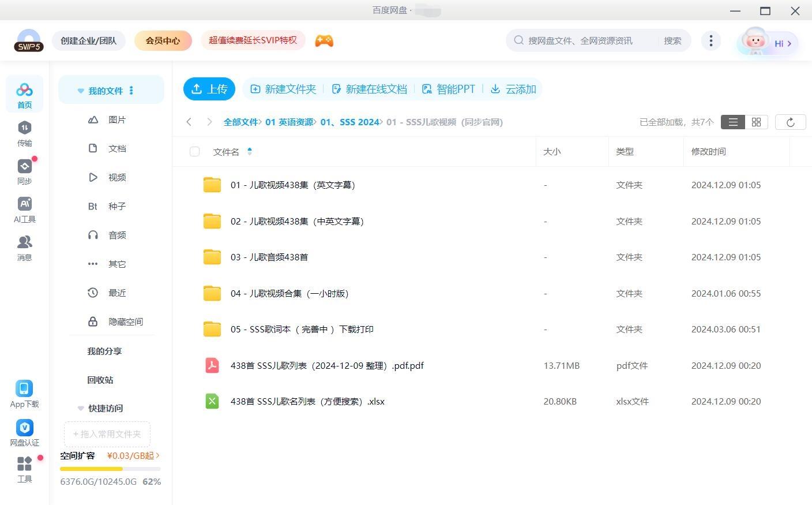
Task: Open 回收站 recycle bin
Action: tap(100, 380)
